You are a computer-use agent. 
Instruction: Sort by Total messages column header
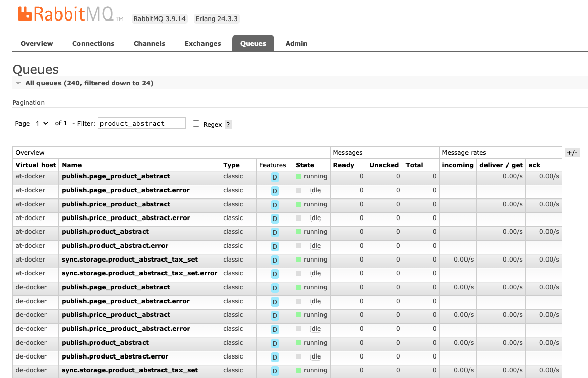click(x=414, y=165)
